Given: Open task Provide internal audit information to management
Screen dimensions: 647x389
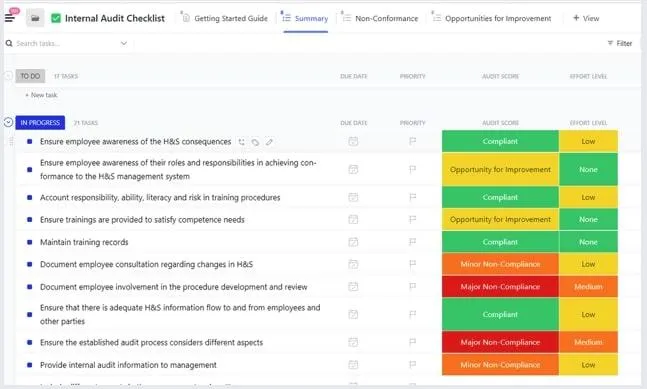Looking at the screenshot, I should click(x=128, y=365).
